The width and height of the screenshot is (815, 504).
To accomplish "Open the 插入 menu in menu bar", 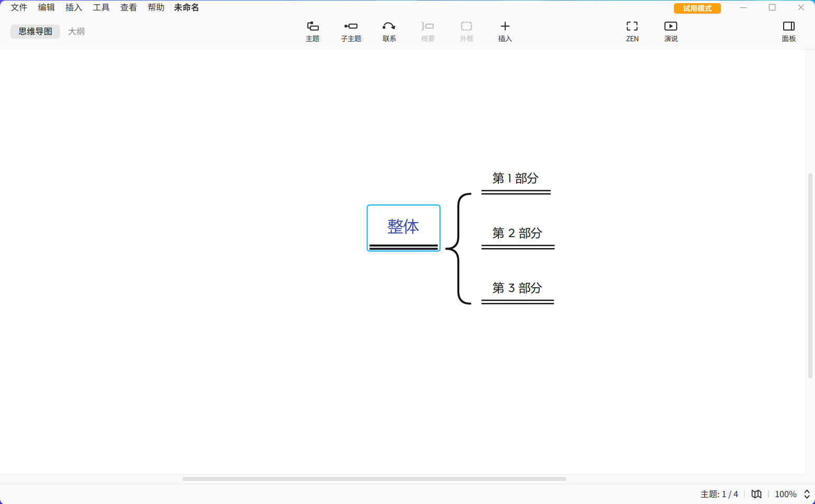I will [74, 7].
